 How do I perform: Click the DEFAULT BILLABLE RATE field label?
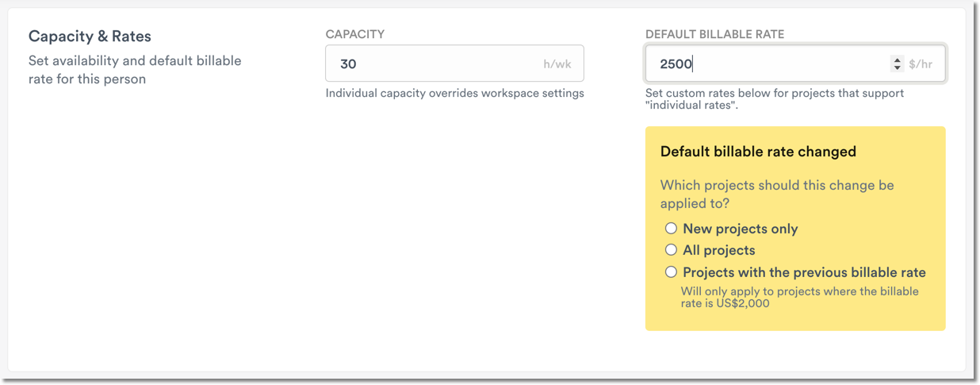(x=714, y=34)
